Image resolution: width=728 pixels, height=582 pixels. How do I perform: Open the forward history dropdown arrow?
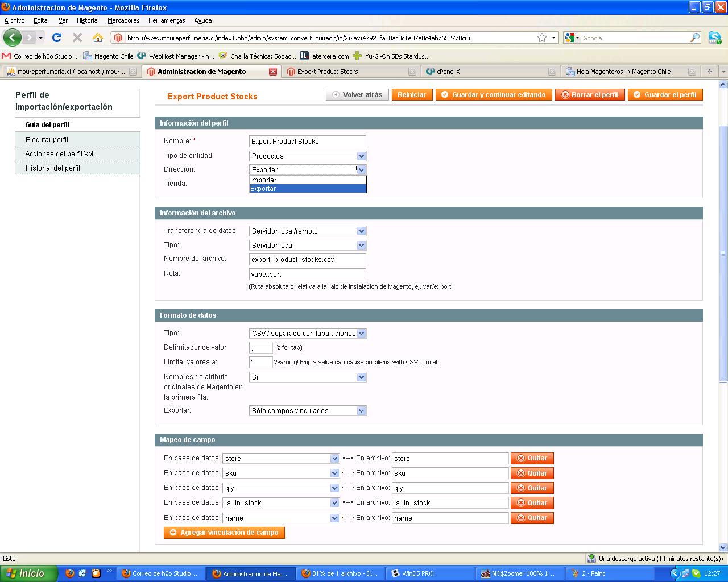[x=40, y=38]
